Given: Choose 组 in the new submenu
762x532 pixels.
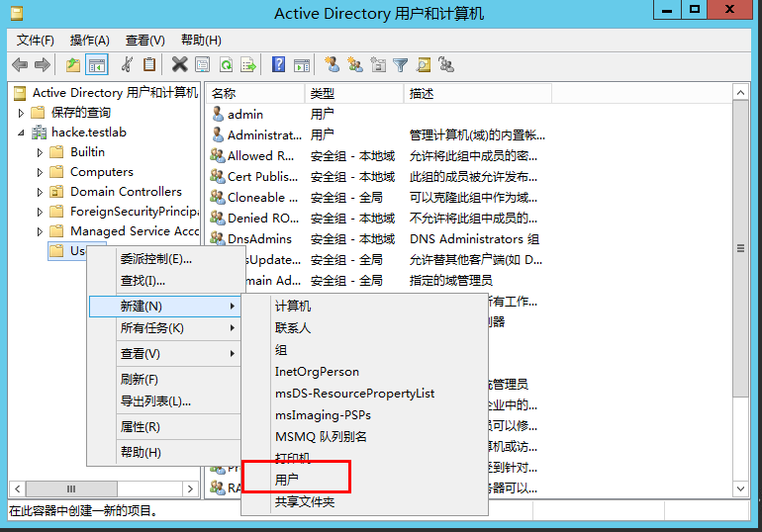Looking at the screenshot, I should click(364, 349).
